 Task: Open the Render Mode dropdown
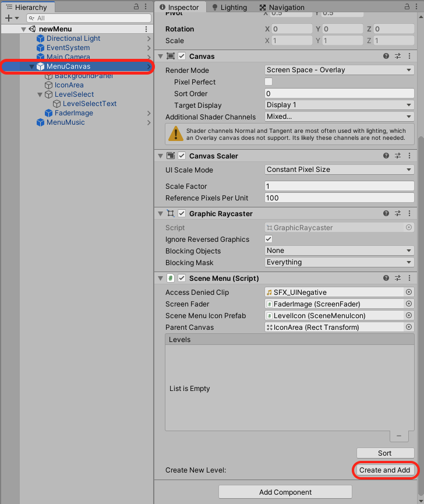click(339, 70)
